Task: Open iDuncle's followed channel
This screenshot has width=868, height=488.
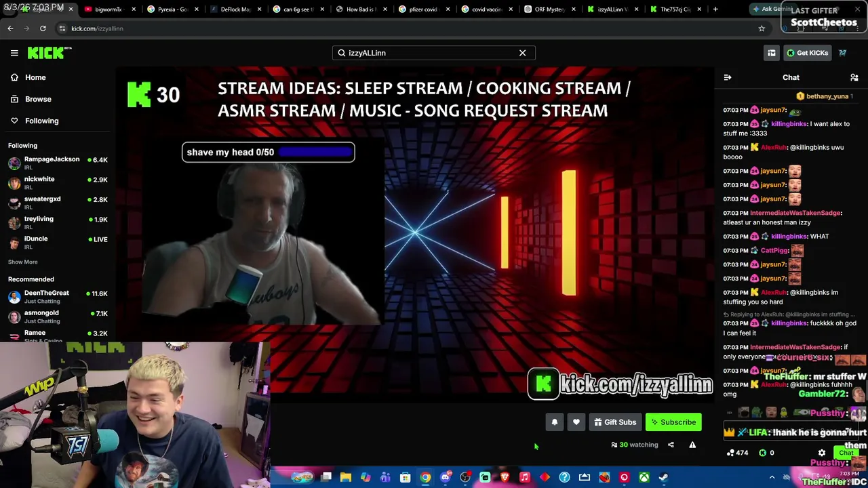Action: pos(58,242)
